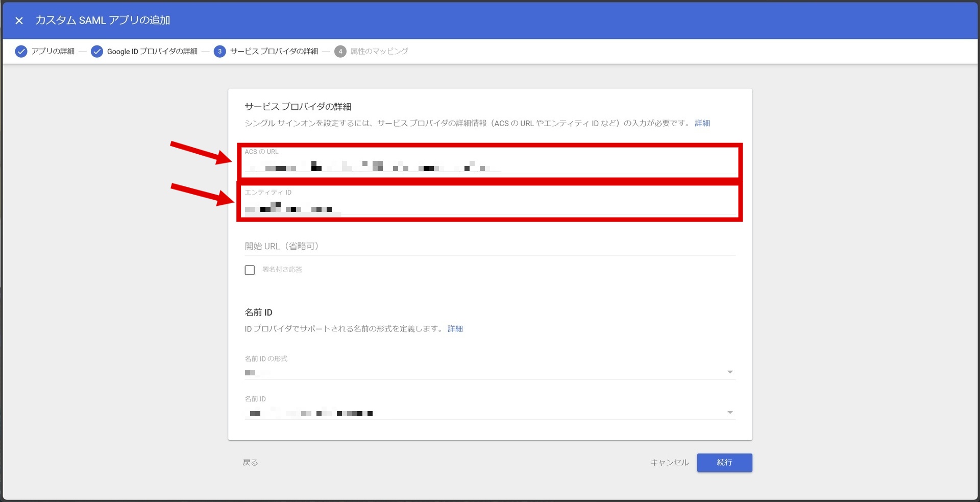980x502 pixels.
Task: Click the キャンセル button
Action: tap(669, 462)
